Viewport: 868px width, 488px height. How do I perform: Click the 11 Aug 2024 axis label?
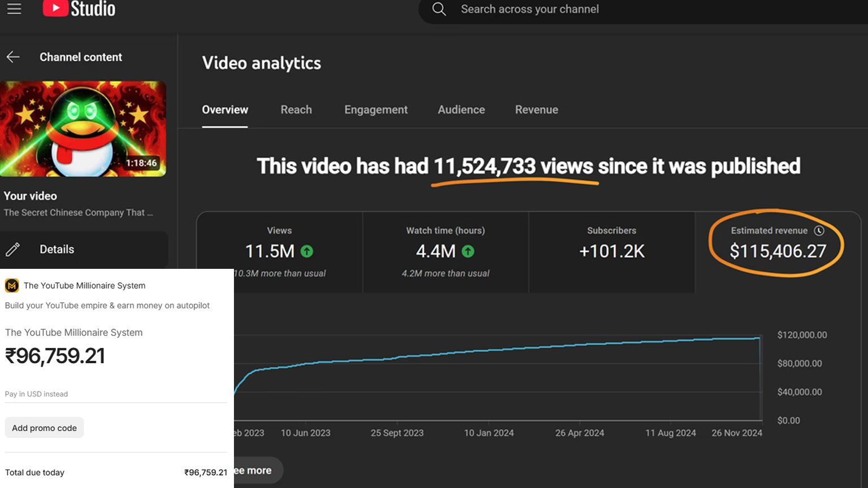tap(671, 433)
